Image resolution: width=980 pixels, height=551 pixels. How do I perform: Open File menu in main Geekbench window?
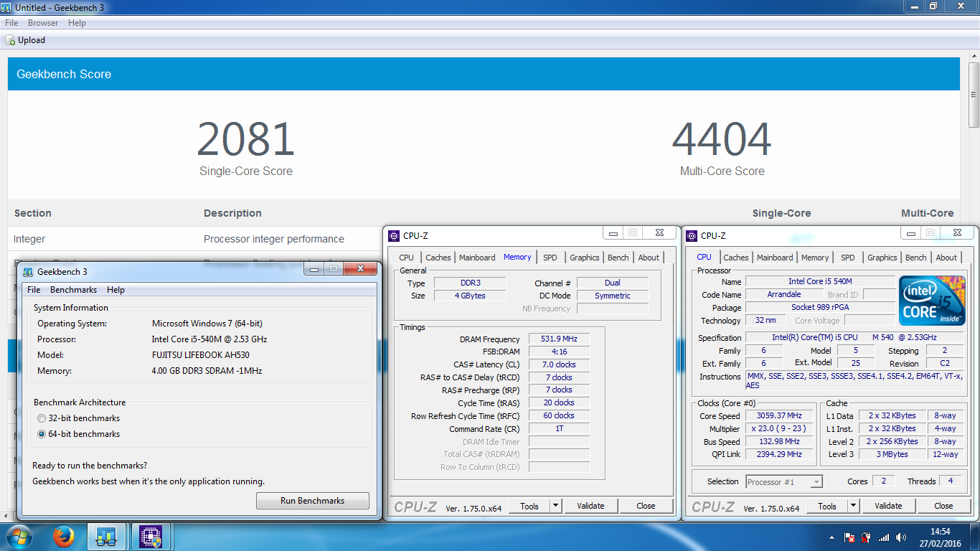coord(11,23)
